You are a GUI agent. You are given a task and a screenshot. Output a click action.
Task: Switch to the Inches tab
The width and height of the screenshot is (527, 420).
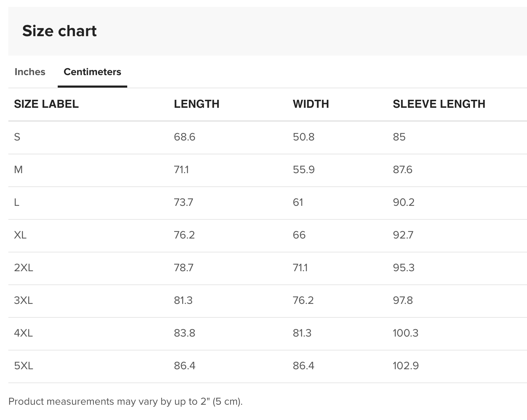[x=30, y=72]
